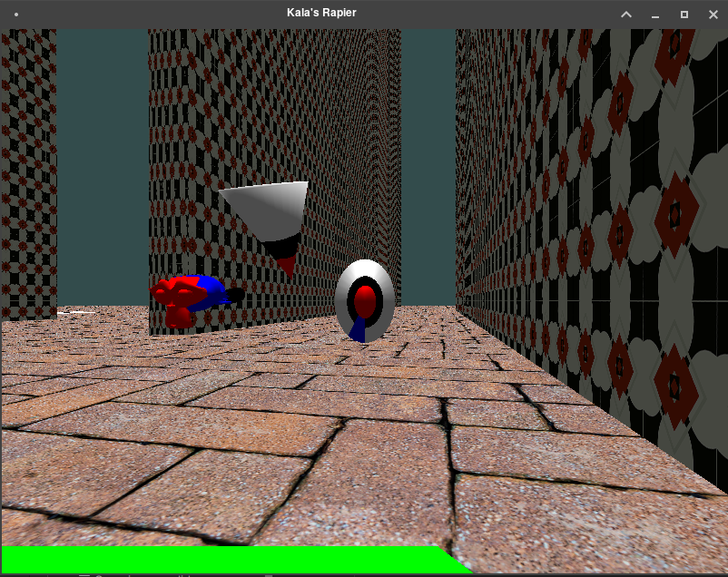Click the center checkered wall above the cone
The width and height of the screenshot is (728, 577).
(272, 100)
